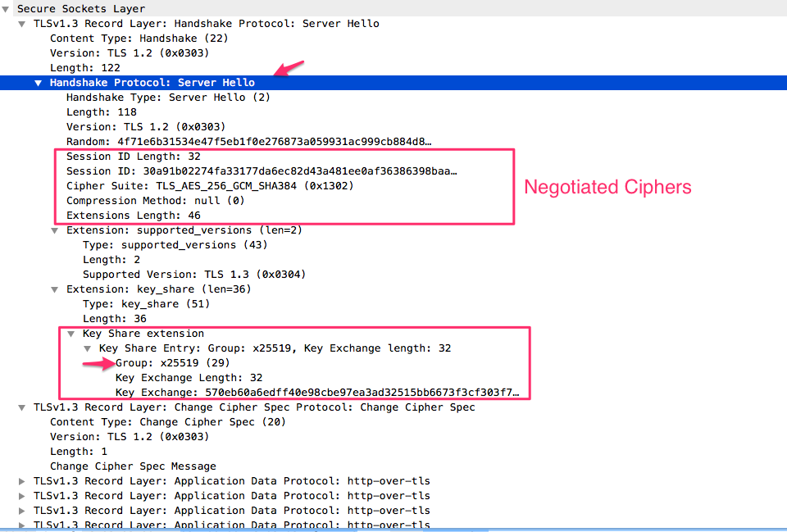Collapse the Key Share extension node arrow

click(x=71, y=334)
